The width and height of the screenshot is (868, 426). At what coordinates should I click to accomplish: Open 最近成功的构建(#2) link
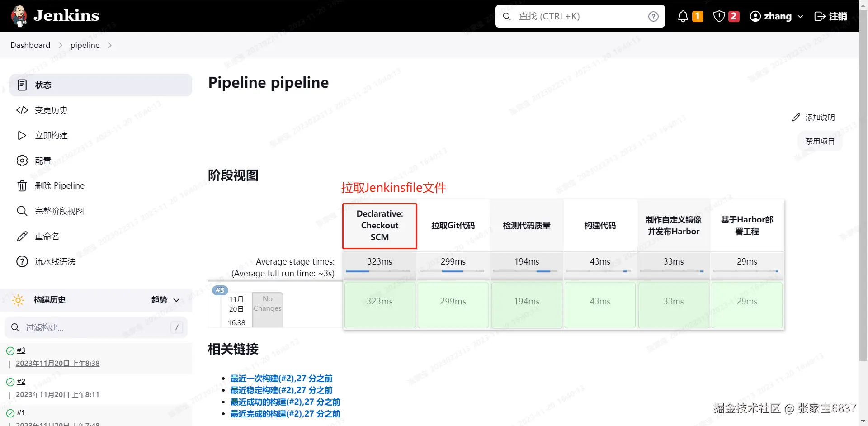click(x=285, y=402)
